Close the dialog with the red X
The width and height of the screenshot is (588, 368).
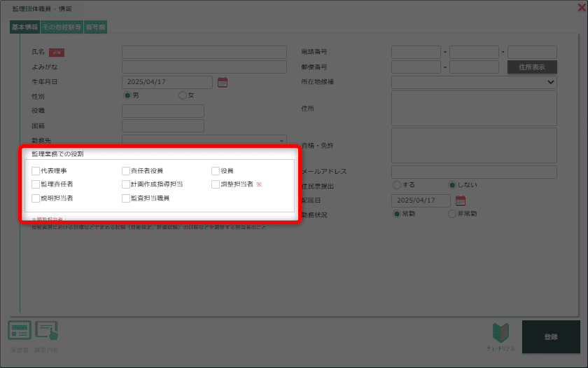click(x=582, y=7)
